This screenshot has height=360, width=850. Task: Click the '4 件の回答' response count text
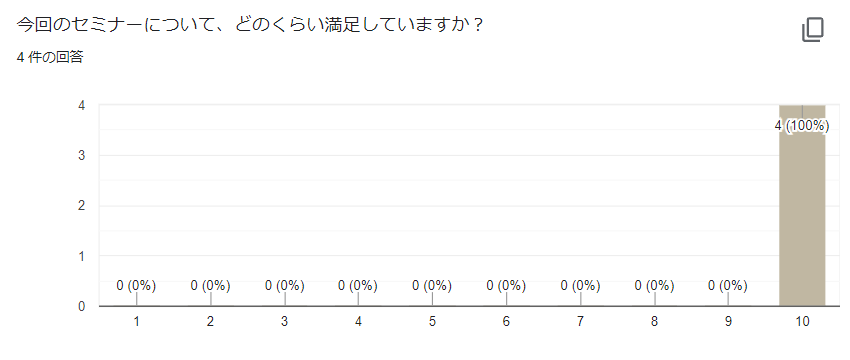point(50,57)
